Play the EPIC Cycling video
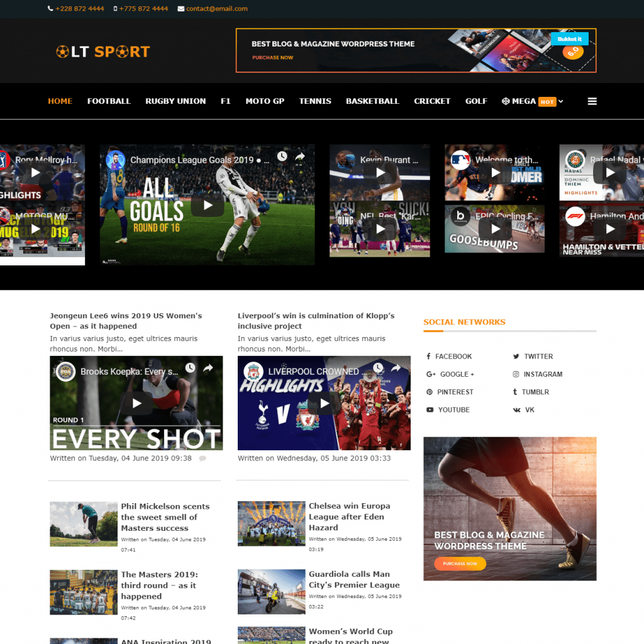The height and width of the screenshot is (644, 644). [495, 229]
